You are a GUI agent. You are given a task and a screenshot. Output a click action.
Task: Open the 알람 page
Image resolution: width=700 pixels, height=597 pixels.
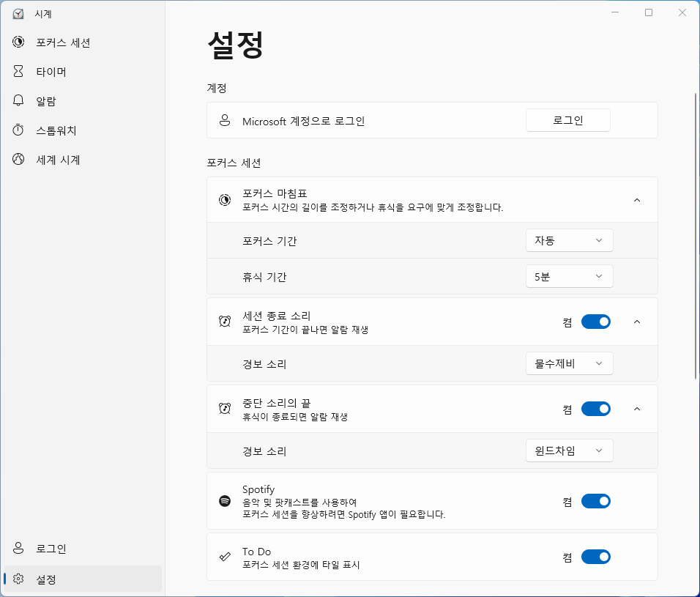[83, 101]
